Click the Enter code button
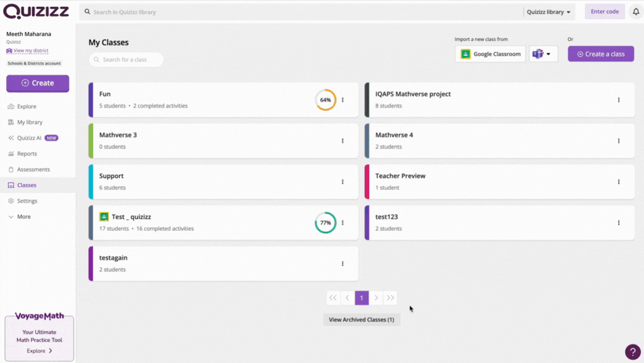 tap(604, 11)
